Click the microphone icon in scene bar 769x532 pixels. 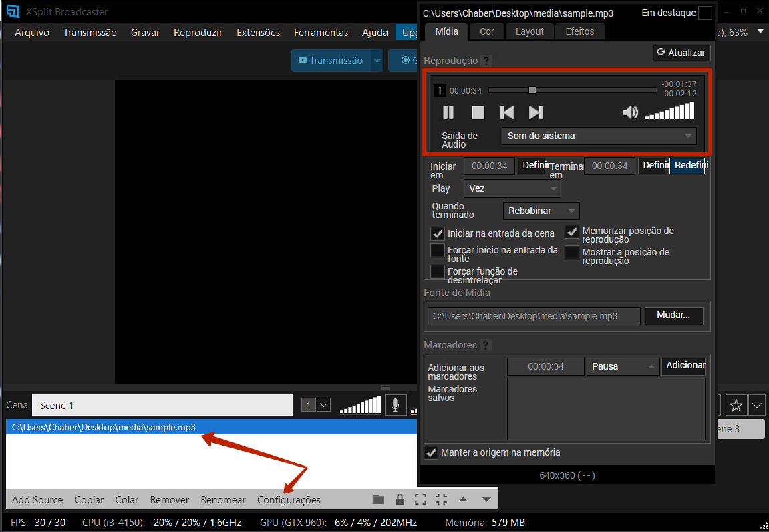pos(395,404)
